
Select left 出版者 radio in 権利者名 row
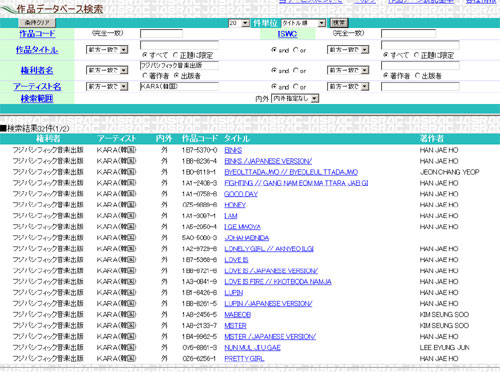click(176, 75)
